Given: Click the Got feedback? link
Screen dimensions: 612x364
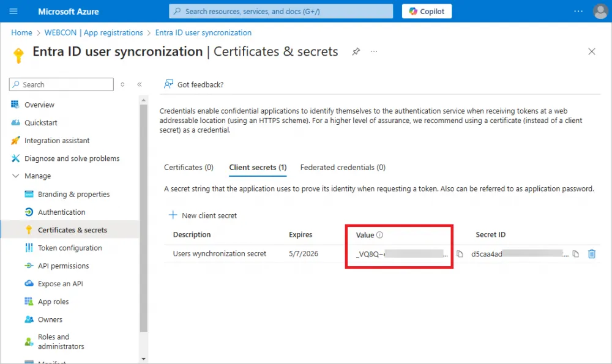Looking at the screenshot, I should click(193, 84).
